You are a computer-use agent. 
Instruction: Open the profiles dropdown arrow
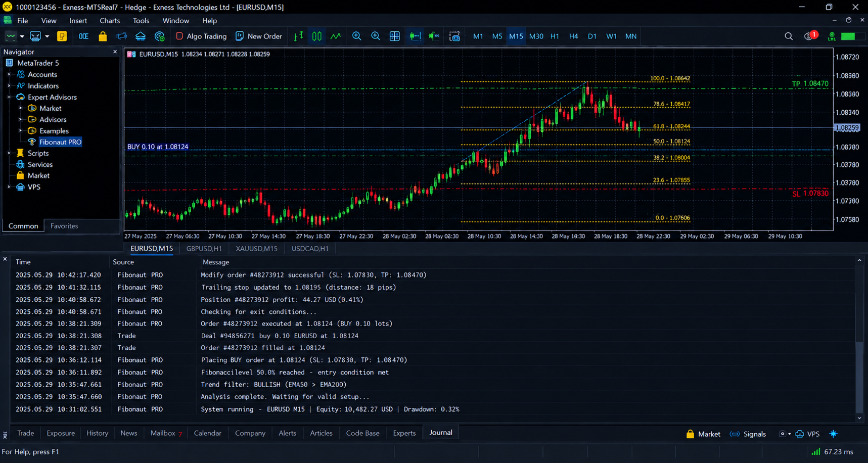[47, 36]
